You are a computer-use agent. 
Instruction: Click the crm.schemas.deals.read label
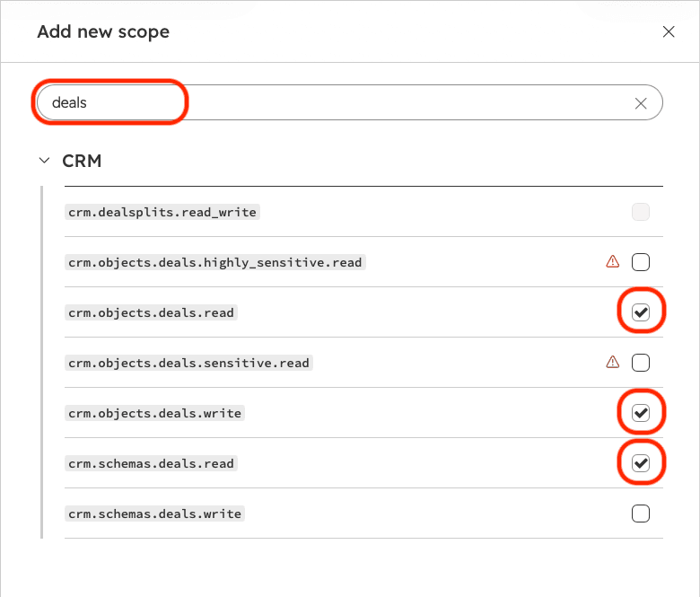coord(151,463)
